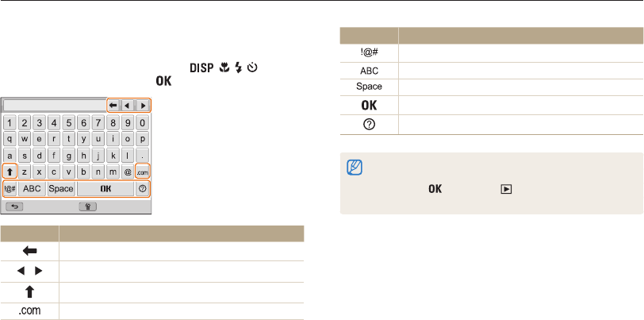Screen dimensions: 644x320
Task: Switch to ABC letter mode
Action: click(32, 189)
